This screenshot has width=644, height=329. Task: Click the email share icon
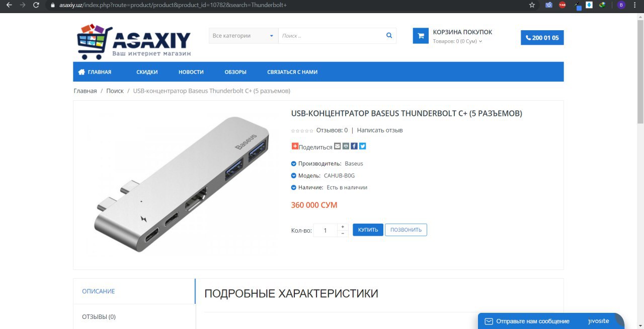click(x=338, y=146)
